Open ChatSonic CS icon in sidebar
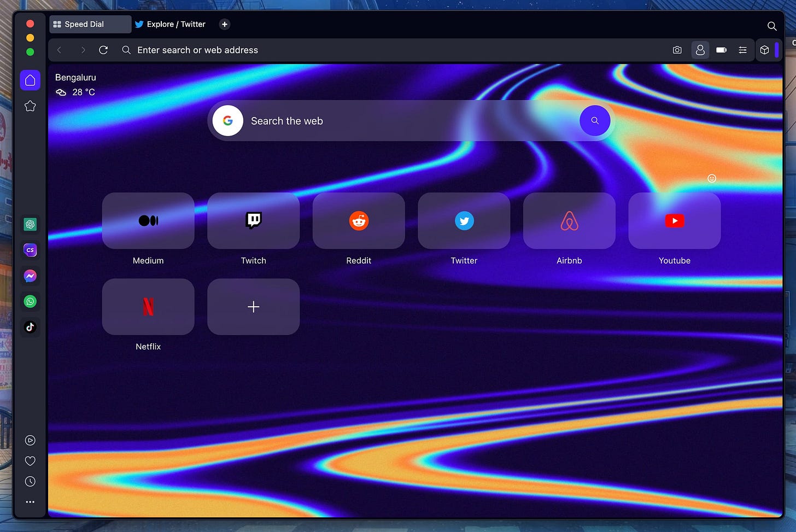796x532 pixels. point(30,250)
